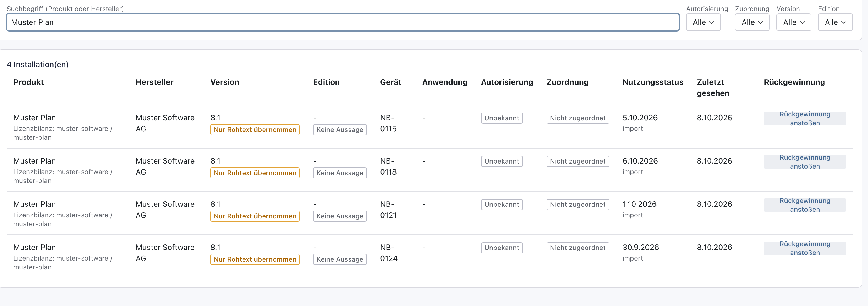Viewport: 868px width, 306px height.
Task: Click 'Nur Rohtext übernommen' badge in NB-0115 row
Action: (x=255, y=130)
